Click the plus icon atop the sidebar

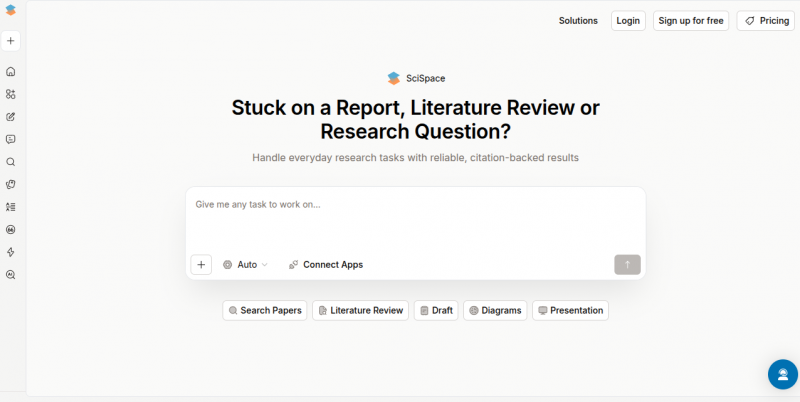pyautogui.click(x=10, y=41)
